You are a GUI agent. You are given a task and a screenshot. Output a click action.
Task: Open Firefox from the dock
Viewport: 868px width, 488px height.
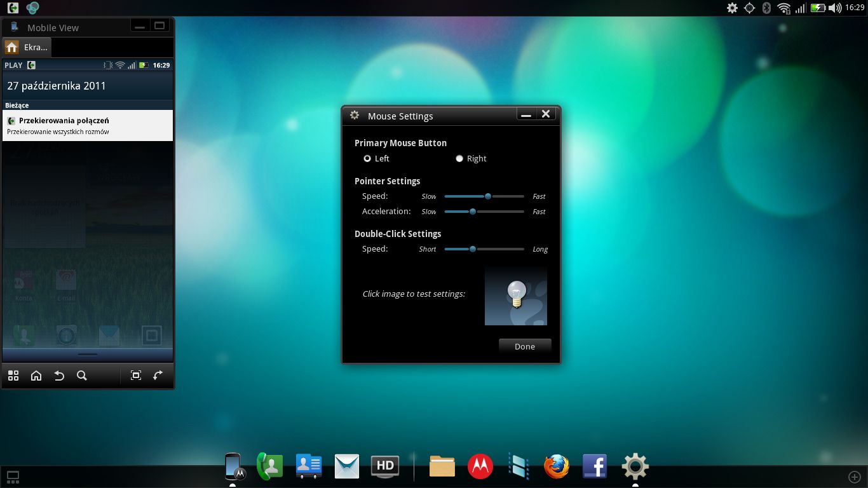pos(557,467)
